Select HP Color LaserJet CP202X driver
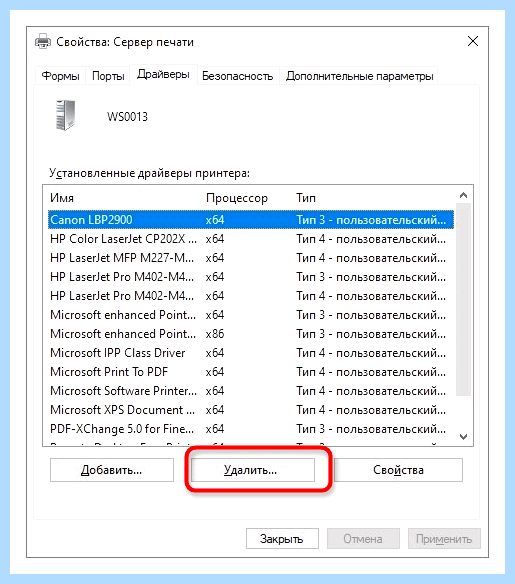 (x=251, y=239)
